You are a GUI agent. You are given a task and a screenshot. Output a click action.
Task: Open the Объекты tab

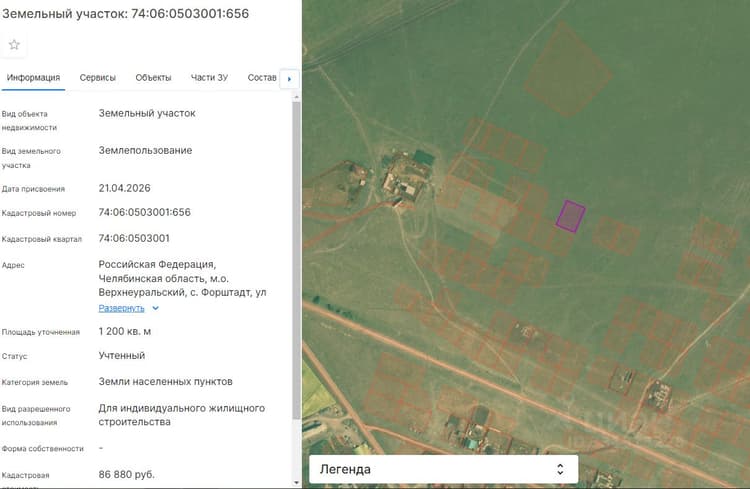pos(153,78)
